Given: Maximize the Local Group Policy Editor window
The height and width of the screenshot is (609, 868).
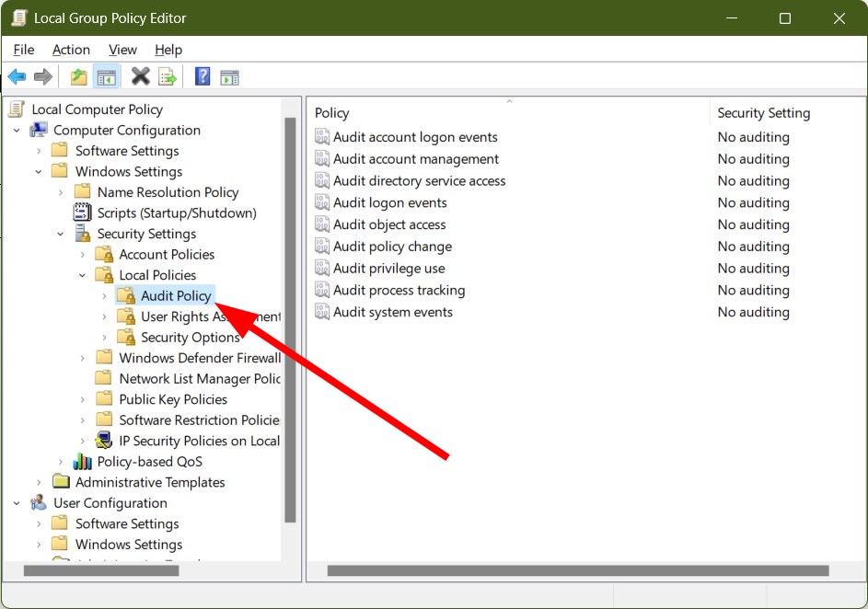Looking at the screenshot, I should [785, 18].
